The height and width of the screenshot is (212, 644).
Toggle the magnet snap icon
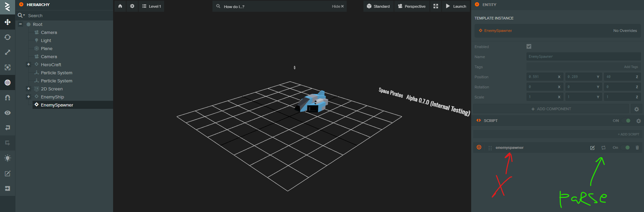[7, 98]
